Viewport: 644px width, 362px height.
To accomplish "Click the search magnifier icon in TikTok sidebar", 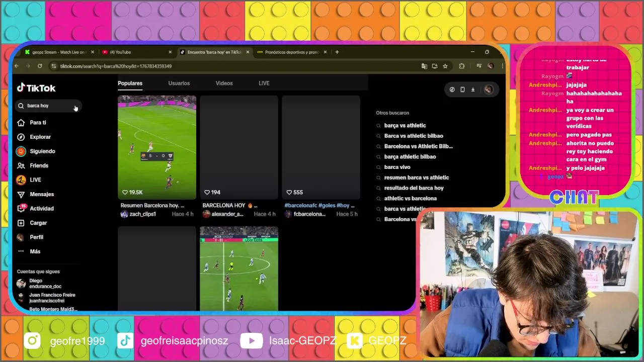I will (21, 106).
